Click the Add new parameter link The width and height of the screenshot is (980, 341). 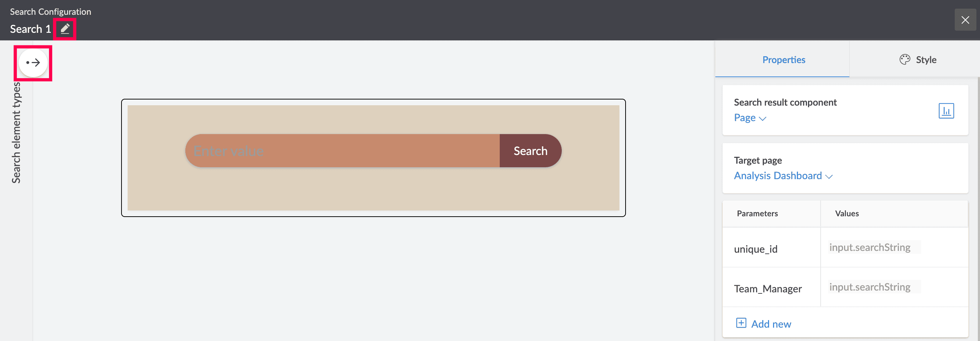[x=771, y=324]
